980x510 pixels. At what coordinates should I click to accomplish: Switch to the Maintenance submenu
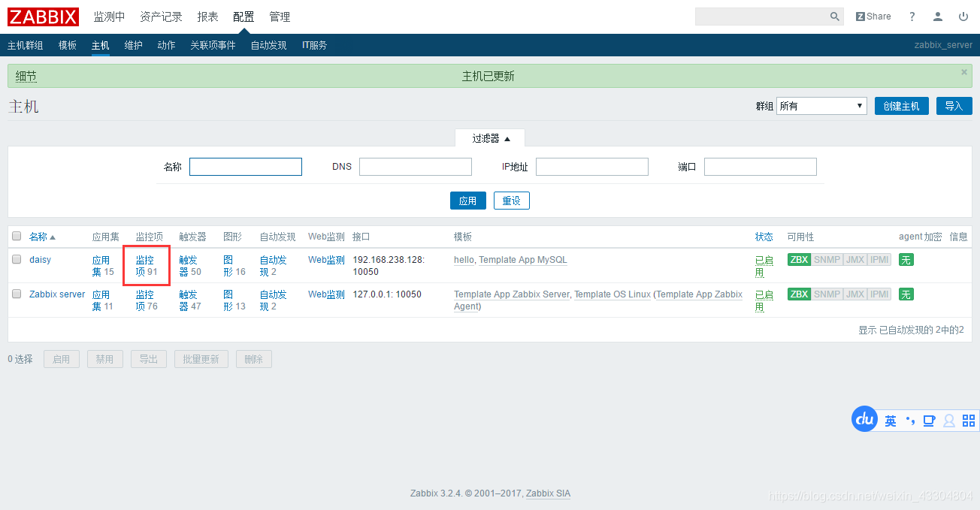[133, 45]
